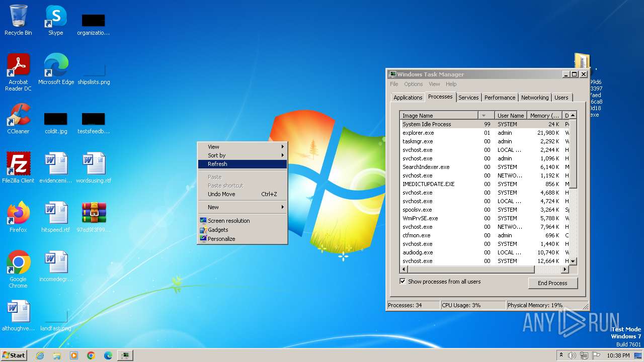Open the Task Manager File menu

coord(394,84)
